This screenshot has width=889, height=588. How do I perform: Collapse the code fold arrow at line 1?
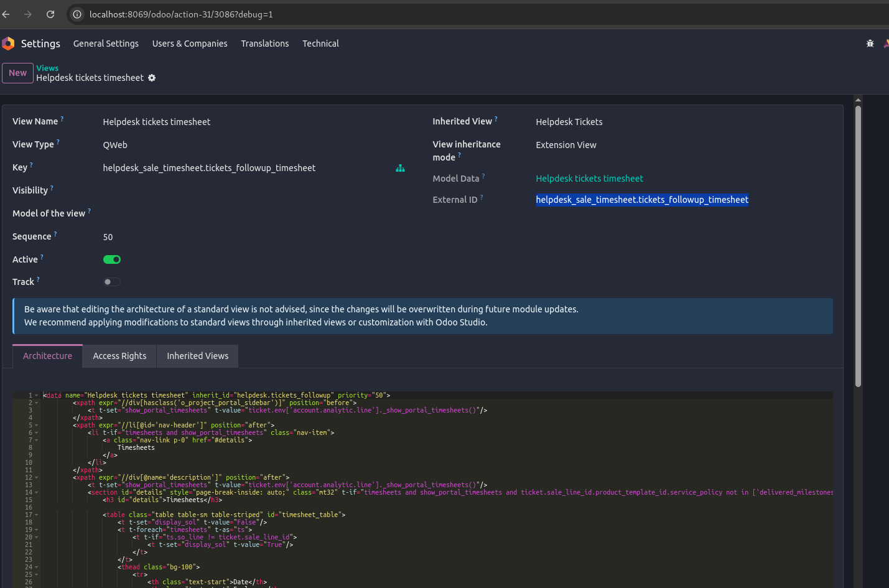point(37,396)
